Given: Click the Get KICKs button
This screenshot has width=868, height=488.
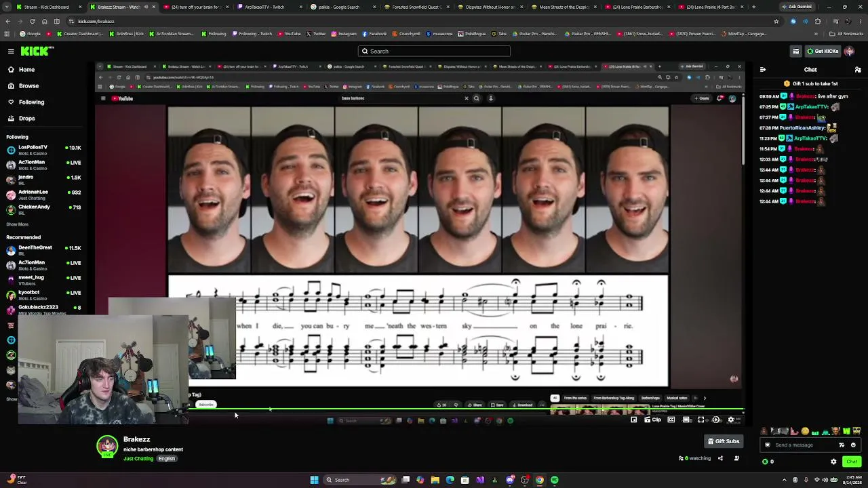Looking at the screenshot, I should pyautogui.click(x=823, y=51).
